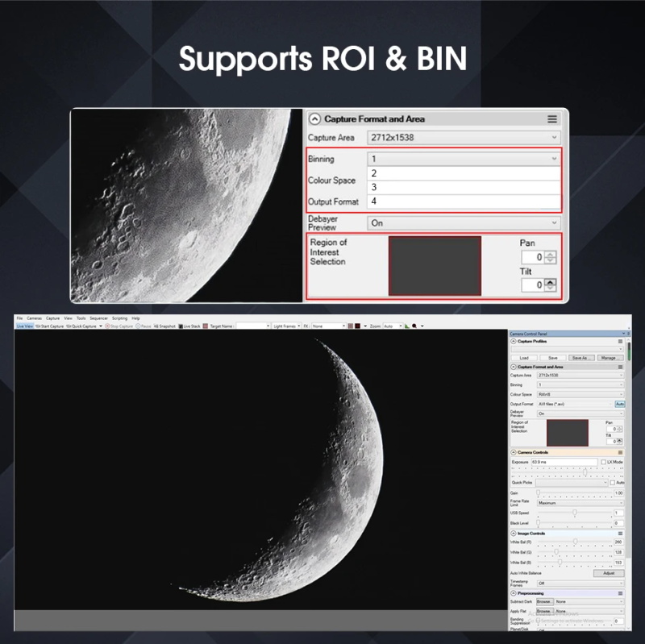Screen dimensions: 645x644
Task: Collapse the enlarged Capture Format and Area section
Action: pyautogui.click(x=314, y=119)
